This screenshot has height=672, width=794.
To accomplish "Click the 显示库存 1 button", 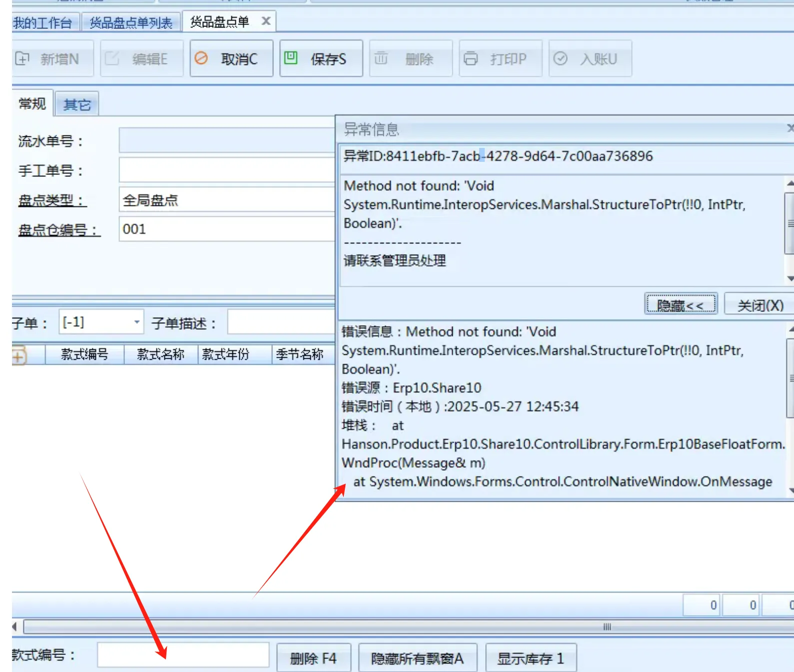I will 531,658.
